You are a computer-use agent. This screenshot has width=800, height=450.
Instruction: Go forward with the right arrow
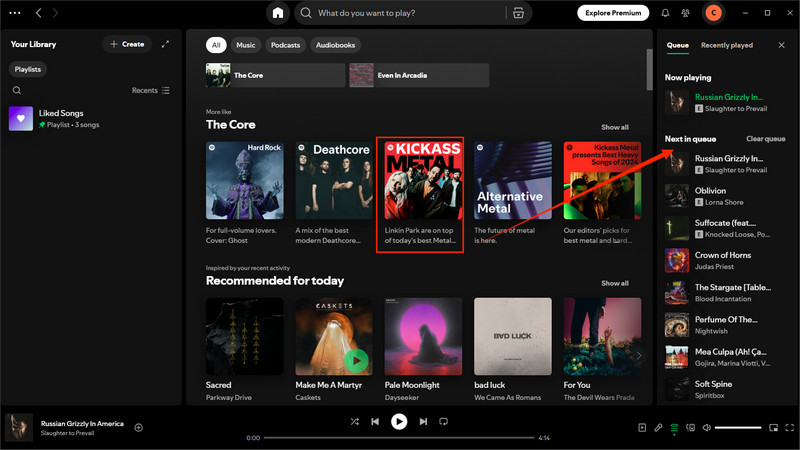click(x=55, y=13)
